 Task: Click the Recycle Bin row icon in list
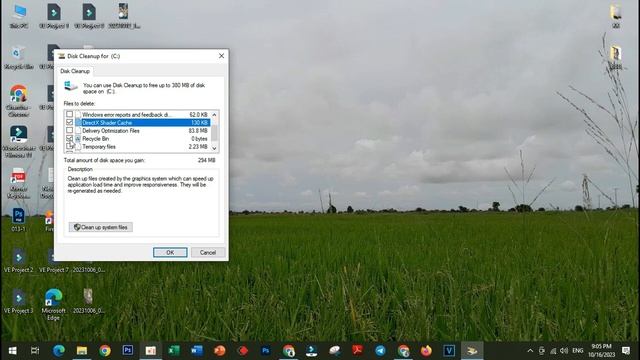[78, 139]
